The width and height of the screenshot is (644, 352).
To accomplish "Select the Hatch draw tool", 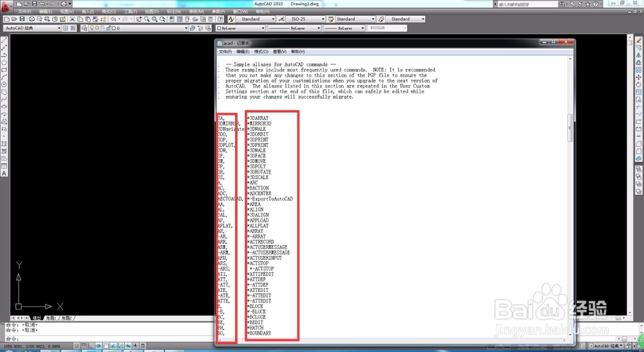I will pyautogui.click(x=4, y=144).
